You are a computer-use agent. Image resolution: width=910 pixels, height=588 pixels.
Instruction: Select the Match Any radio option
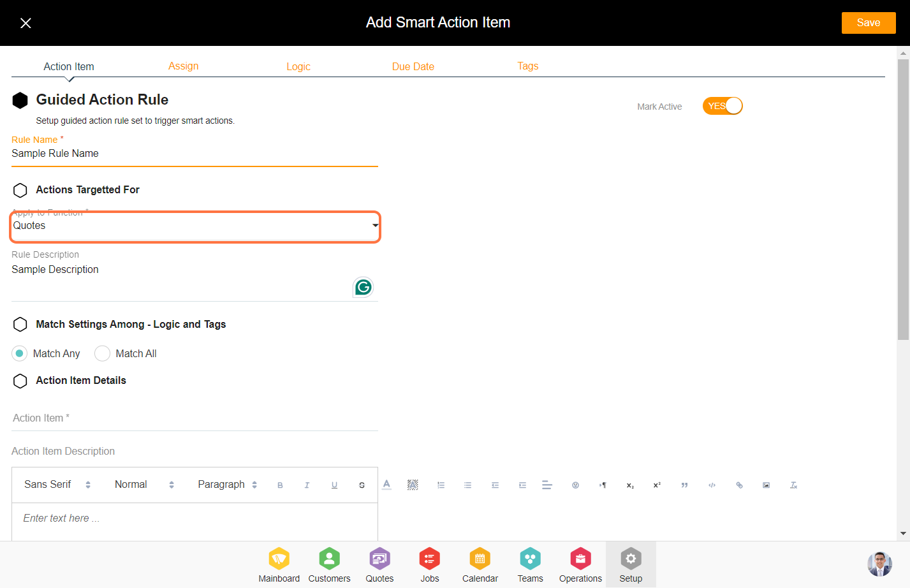20,353
